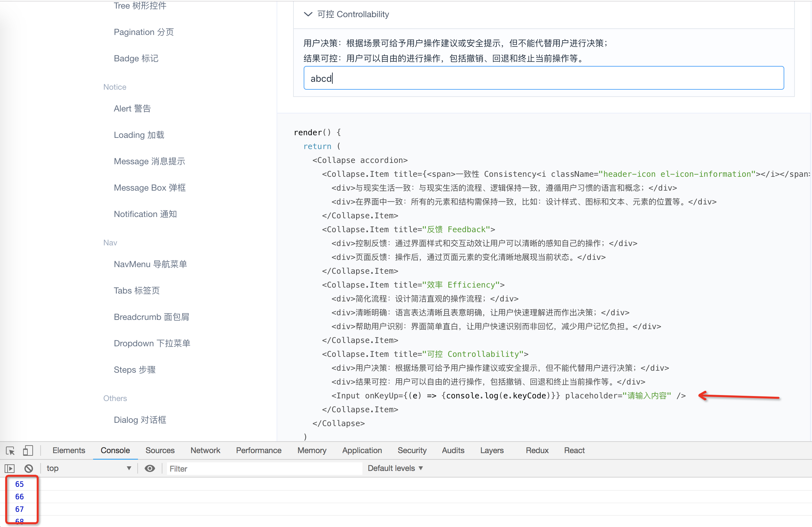The height and width of the screenshot is (527, 812).
Task: Toggle the device toolbar
Action: (x=28, y=450)
